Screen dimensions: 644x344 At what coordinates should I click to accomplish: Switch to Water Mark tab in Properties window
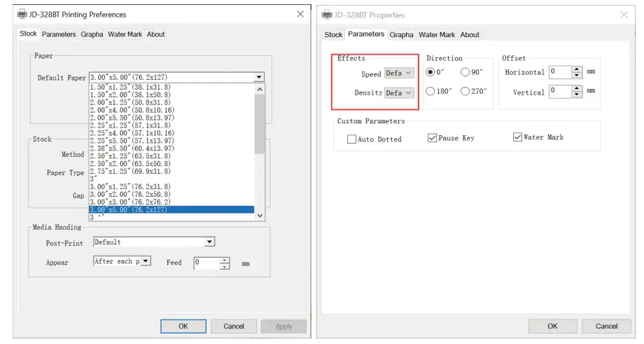[x=437, y=35]
